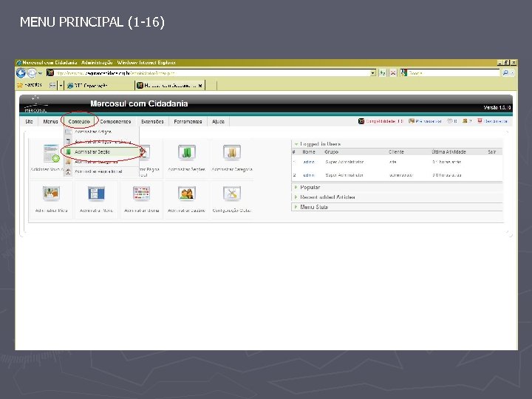Image resolution: width=532 pixels, height=399 pixels.
Task: Close the Mercosul com Cidadania tab
Action: click(200, 86)
